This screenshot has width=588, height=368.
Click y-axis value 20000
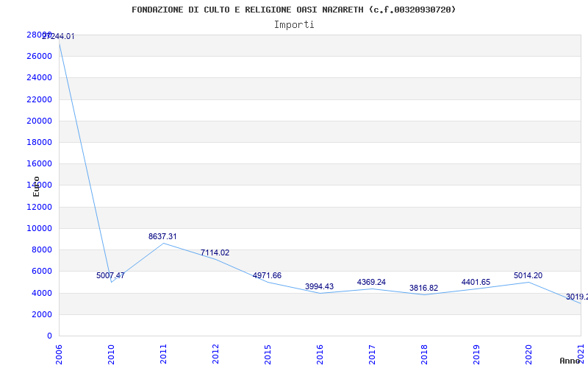coord(39,121)
